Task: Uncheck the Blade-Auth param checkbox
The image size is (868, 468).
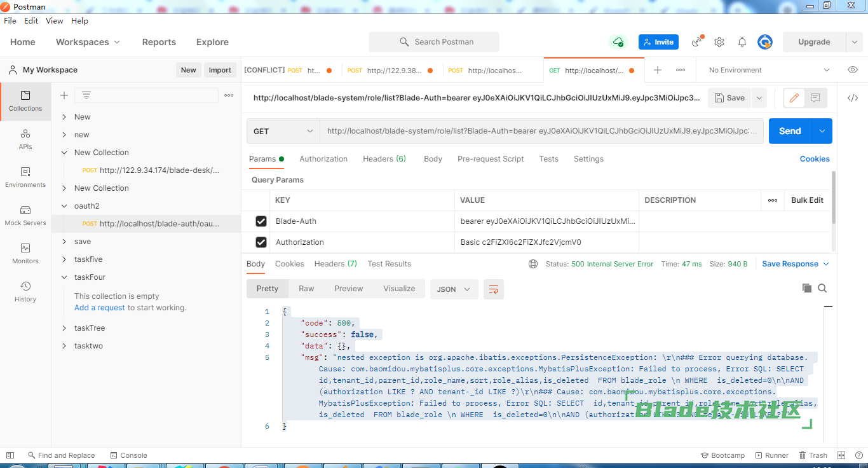Action: (261, 221)
